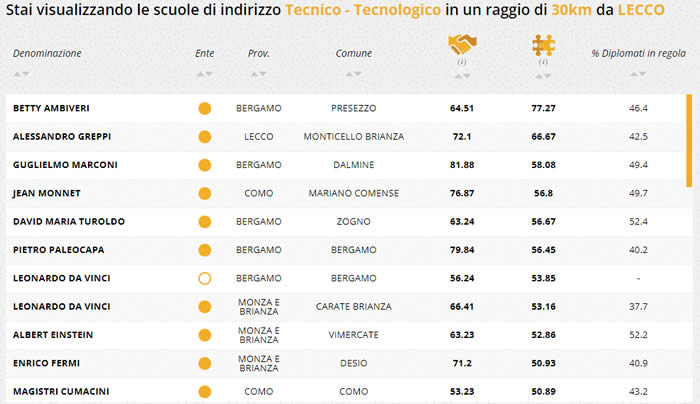Toggle sort arrows under Ente column
700x404 pixels.
tap(204, 74)
